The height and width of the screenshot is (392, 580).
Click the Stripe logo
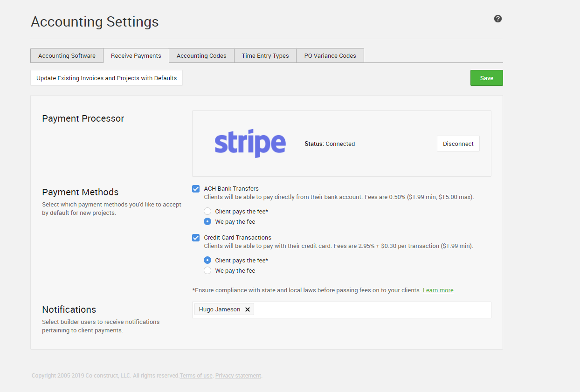[250, 144]
